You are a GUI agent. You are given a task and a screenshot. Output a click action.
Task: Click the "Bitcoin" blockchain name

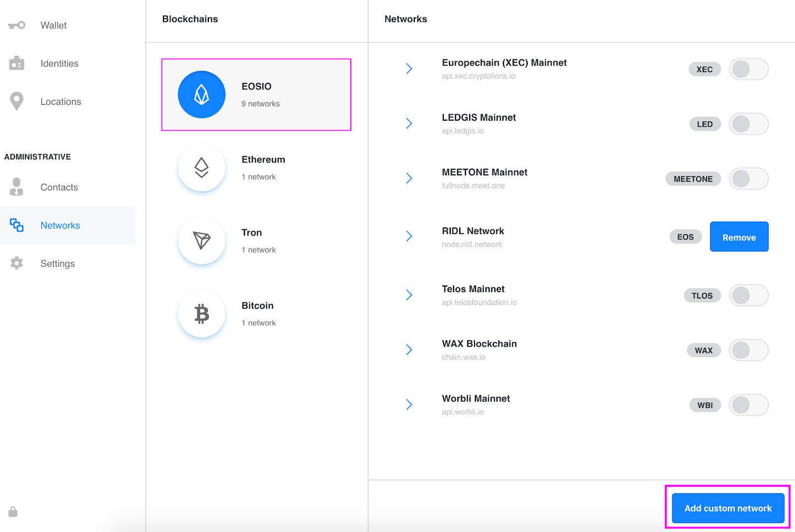pyautogui.click(x=257, y=305)
